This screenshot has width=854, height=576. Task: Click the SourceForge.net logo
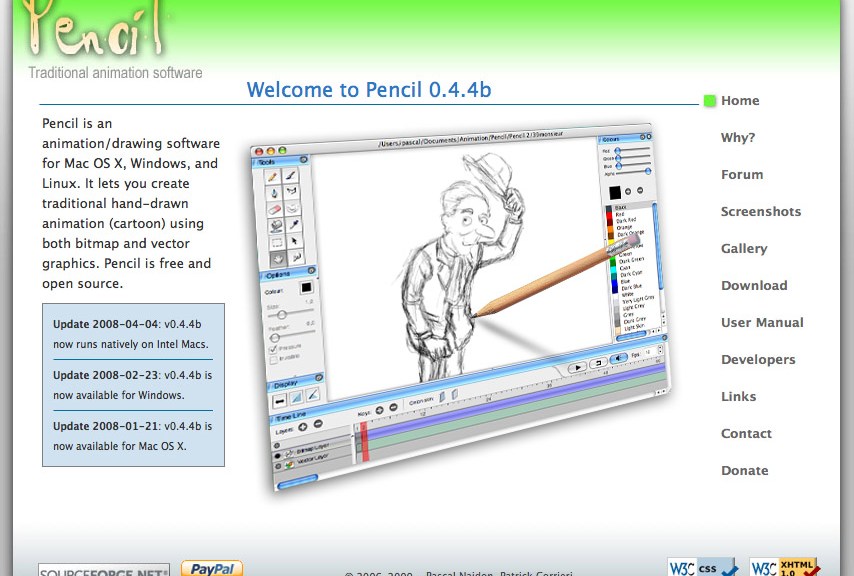[x=104, y=570]
